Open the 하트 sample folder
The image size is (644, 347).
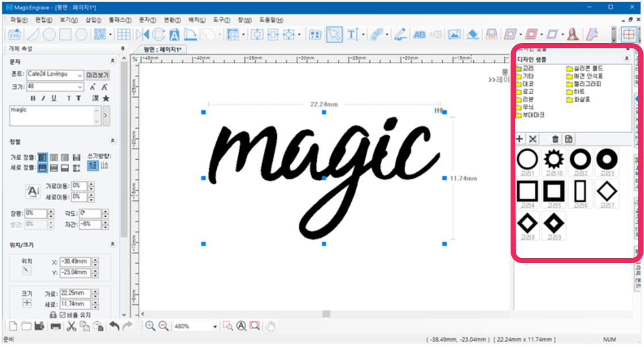[x=576, y=91]
